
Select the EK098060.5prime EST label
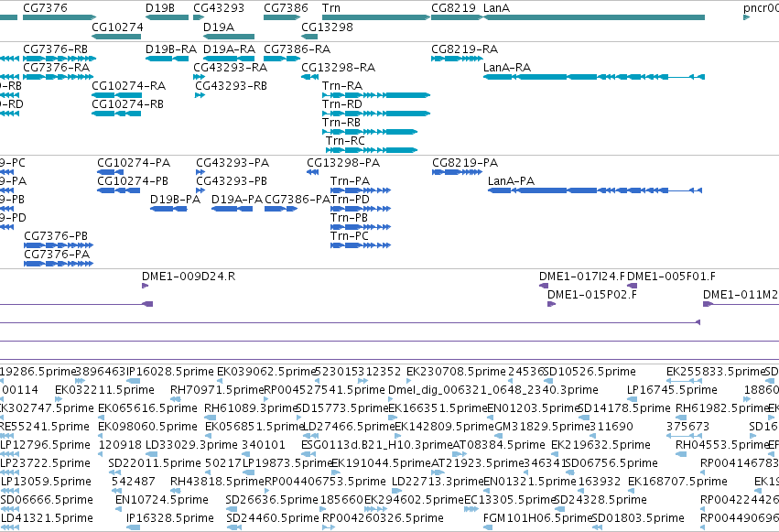[147, 428]
